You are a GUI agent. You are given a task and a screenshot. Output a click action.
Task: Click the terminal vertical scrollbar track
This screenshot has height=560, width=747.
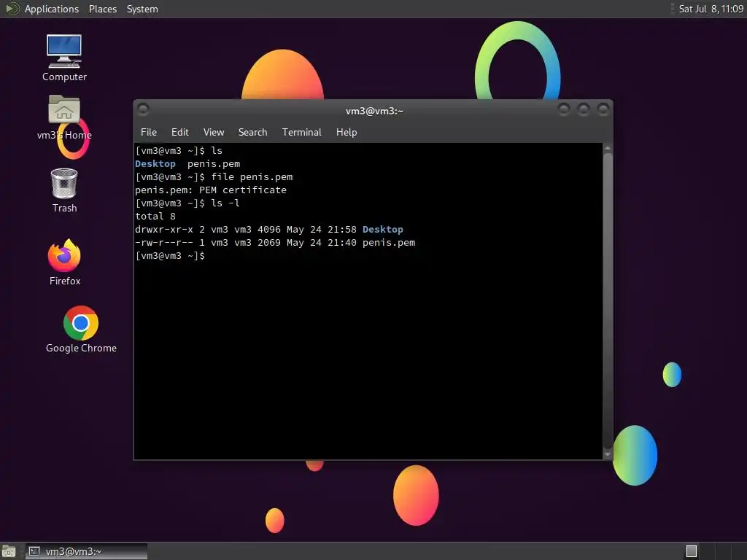[608, 301]
